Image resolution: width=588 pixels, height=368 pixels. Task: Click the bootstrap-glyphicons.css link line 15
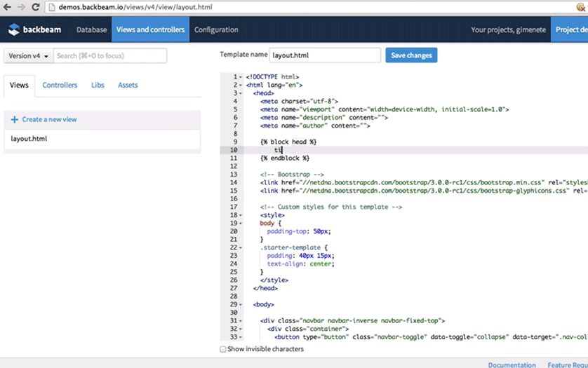tap(424, 191)
